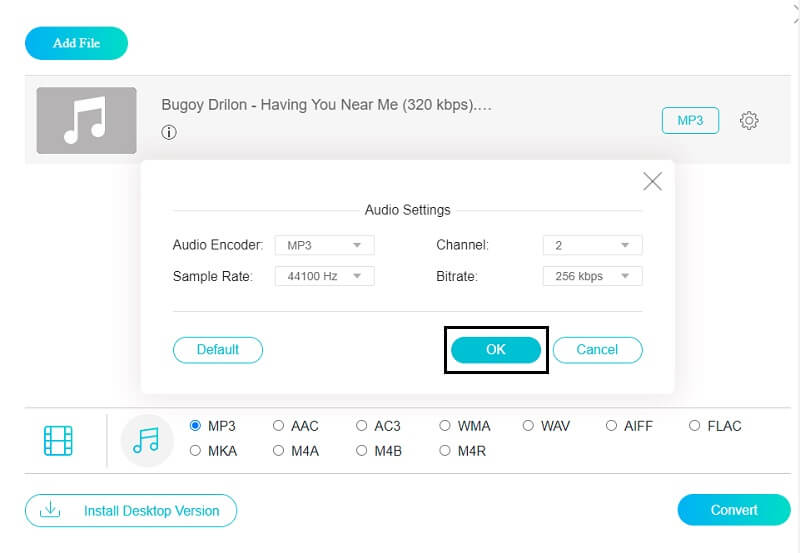Close the Audio Settings dialog with X
800x553 pixels.
click(x=652, y=181)
